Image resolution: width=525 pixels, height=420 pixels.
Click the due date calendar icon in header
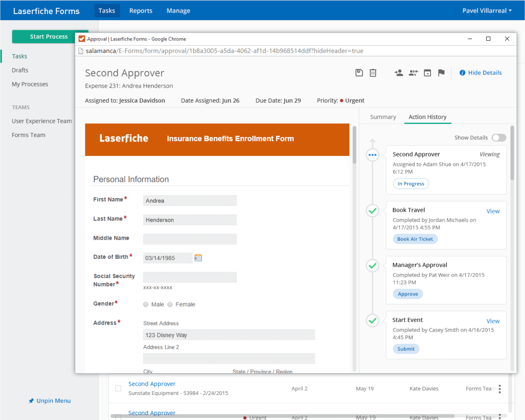click(x=427, y=73)
